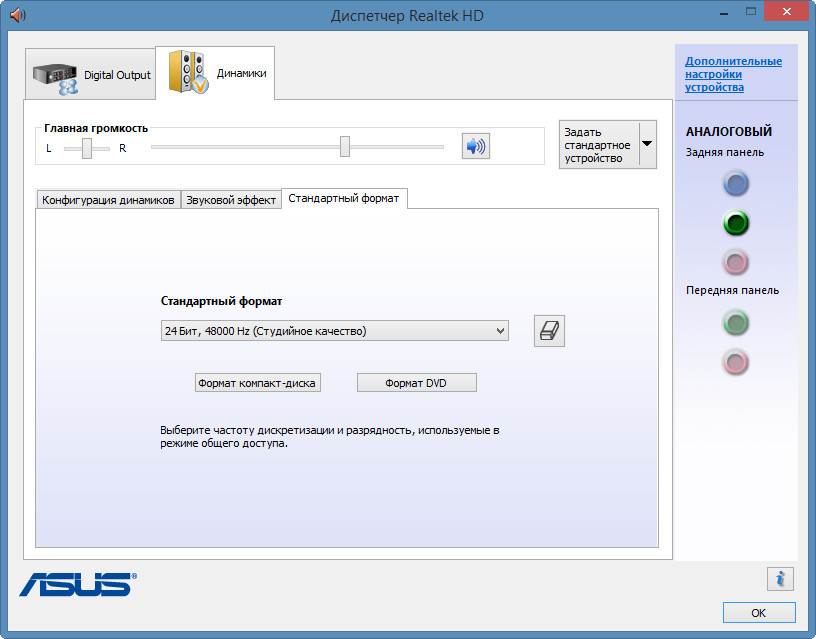The image size is (816, 639).
Task: Click the blue rear panel jack
Action: coord(736,184)
